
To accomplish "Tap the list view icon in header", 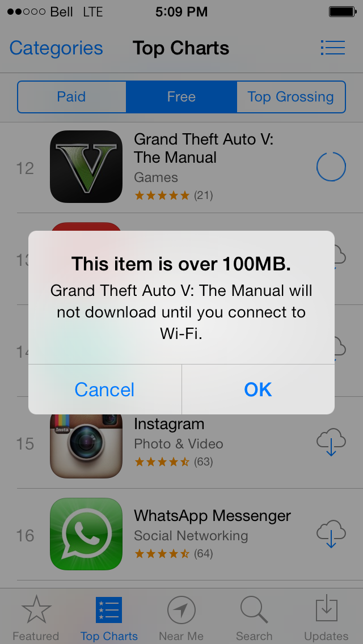I will [332, 48].
